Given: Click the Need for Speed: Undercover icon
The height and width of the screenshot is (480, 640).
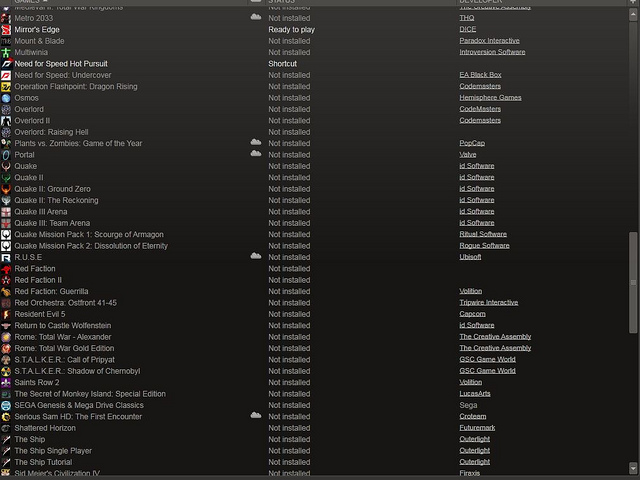Looking at the screenshot, I should click(x=6, y=76).
